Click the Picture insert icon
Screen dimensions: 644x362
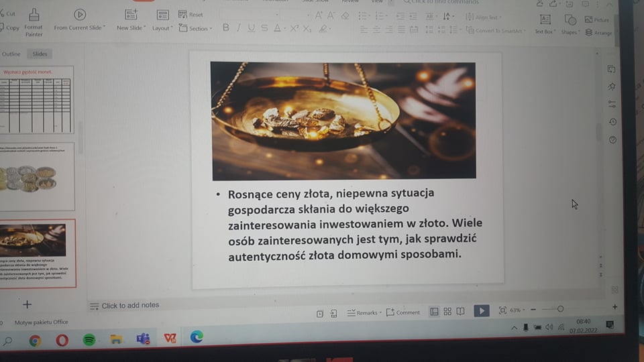(x=597, y=19)
